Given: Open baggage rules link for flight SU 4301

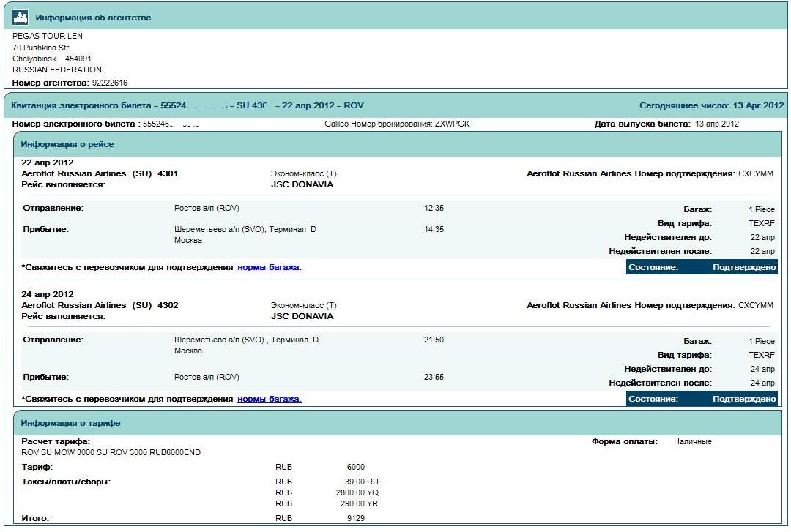Looking at the screenshot, I should click(x=270, y=267).
